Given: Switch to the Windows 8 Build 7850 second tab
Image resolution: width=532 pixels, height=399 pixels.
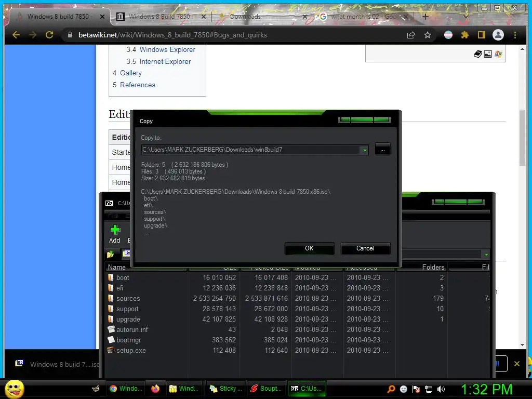Looking at the screenshot, I should click(159, 16).
